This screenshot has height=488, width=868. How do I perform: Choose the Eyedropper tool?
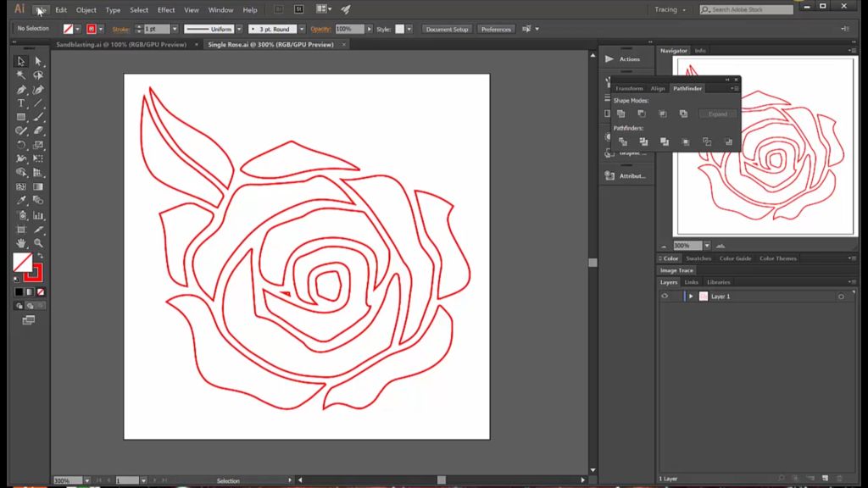coord(21,200)
